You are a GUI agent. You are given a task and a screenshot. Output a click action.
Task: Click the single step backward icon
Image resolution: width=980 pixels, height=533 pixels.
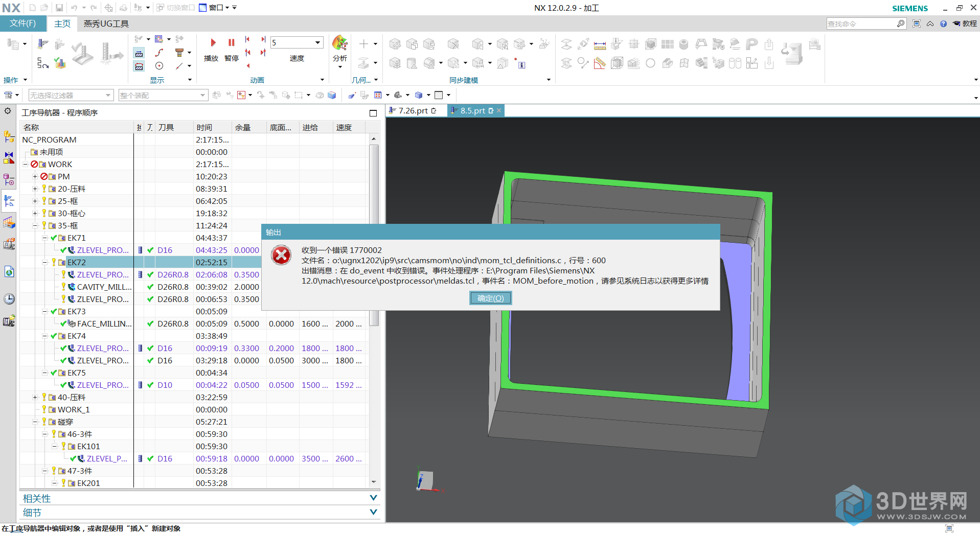(248, 52)
